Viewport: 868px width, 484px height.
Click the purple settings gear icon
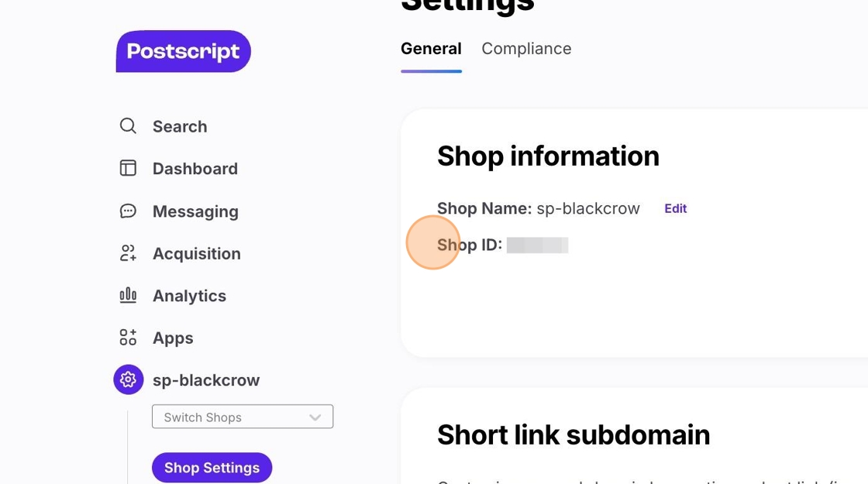pyautogui.click(x=129, y=379)
